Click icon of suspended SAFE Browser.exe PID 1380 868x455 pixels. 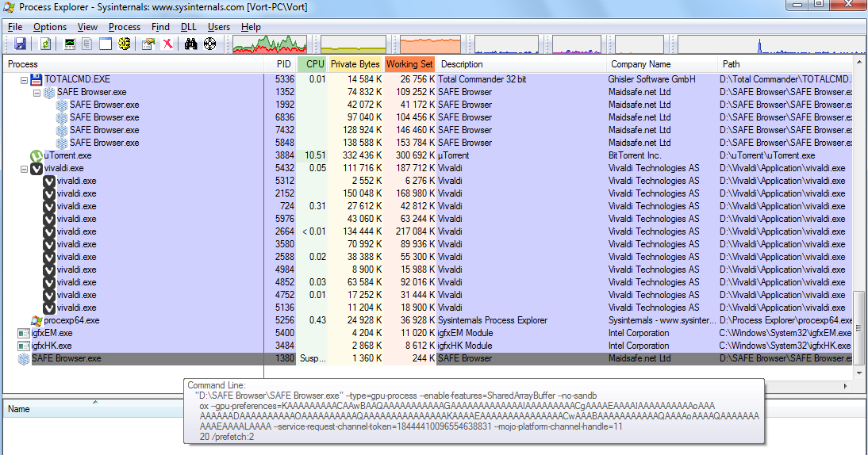24,359
